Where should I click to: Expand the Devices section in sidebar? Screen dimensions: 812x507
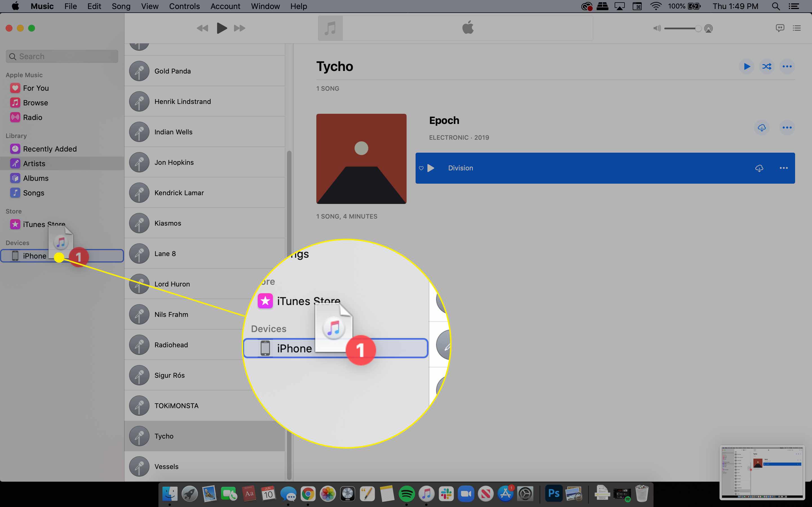(x=16, y=243)
